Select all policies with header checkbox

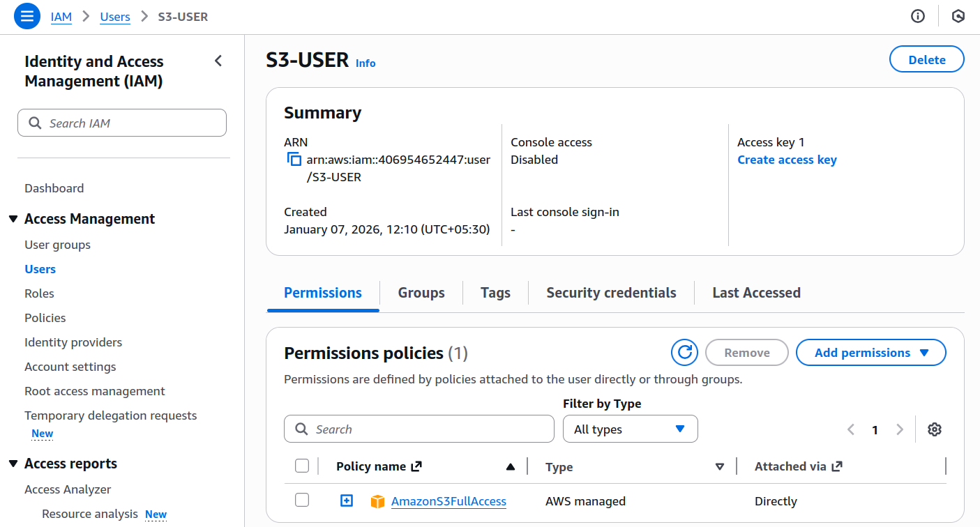pos(302,466)
